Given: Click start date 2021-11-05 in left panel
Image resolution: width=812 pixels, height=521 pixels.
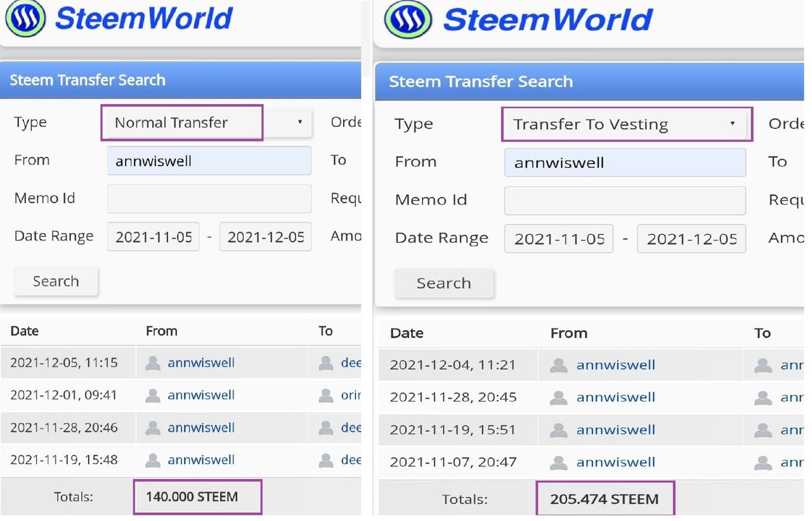Looking at the screenshot, I should click(154, 237).
